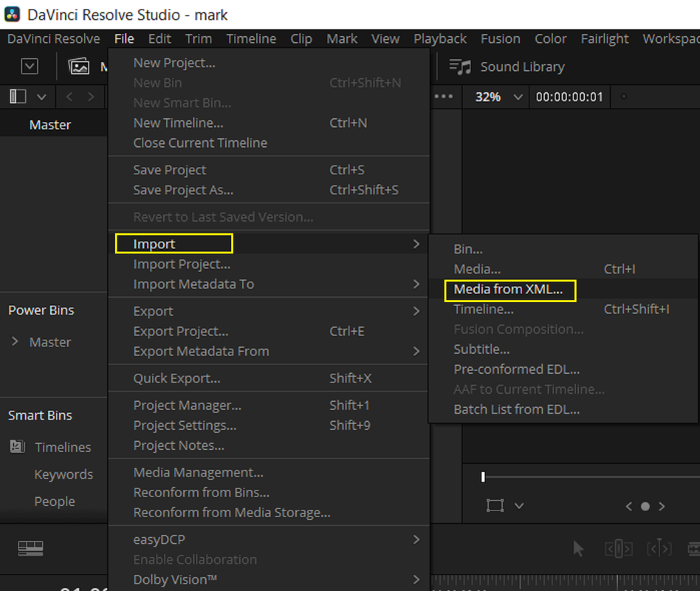Expand the Export submenu
The width and height of the screenshot is (700, 591).
pos(416,311)
